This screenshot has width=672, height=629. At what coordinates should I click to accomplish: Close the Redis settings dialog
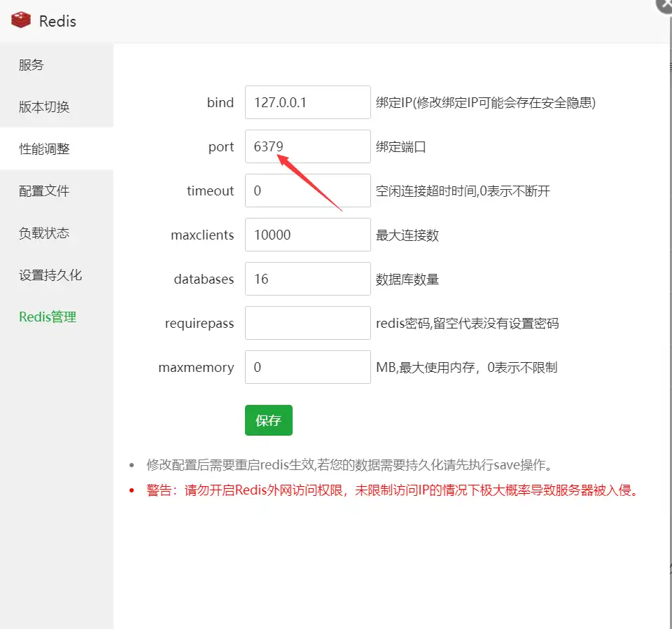click(x=664, y=6)
